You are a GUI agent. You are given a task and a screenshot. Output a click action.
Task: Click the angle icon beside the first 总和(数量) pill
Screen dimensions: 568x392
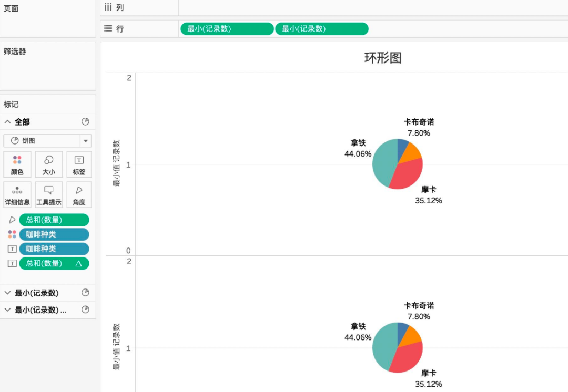pyautogui.click(x=12, y=220)
